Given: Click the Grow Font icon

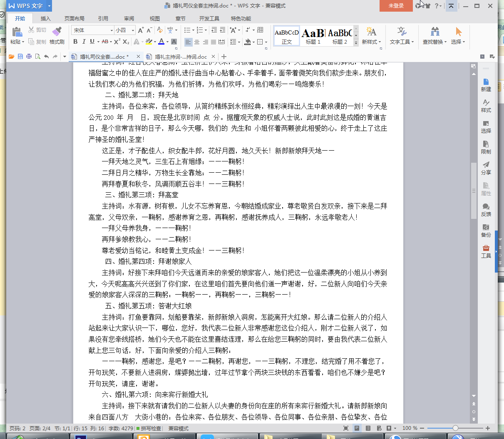Looking at the screenshot, I should pyautogui.click(x=141, y=30).
